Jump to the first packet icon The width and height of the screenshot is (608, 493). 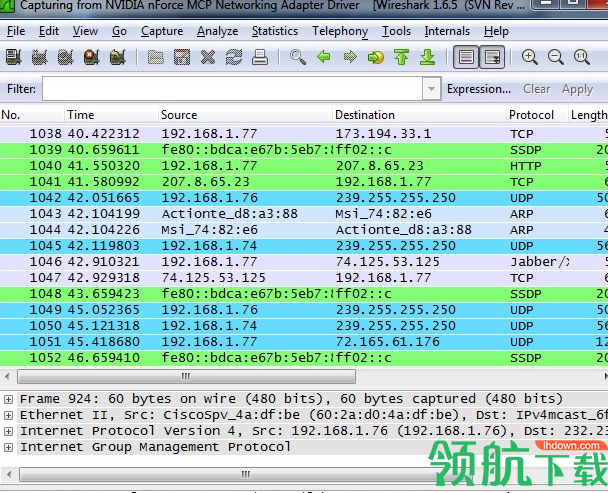(402, 57)
